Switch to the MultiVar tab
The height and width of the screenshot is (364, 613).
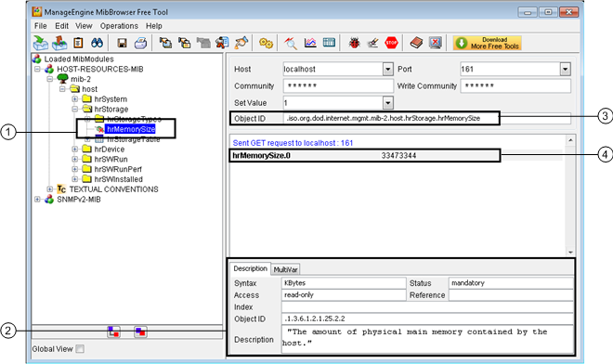coord(285,269)
